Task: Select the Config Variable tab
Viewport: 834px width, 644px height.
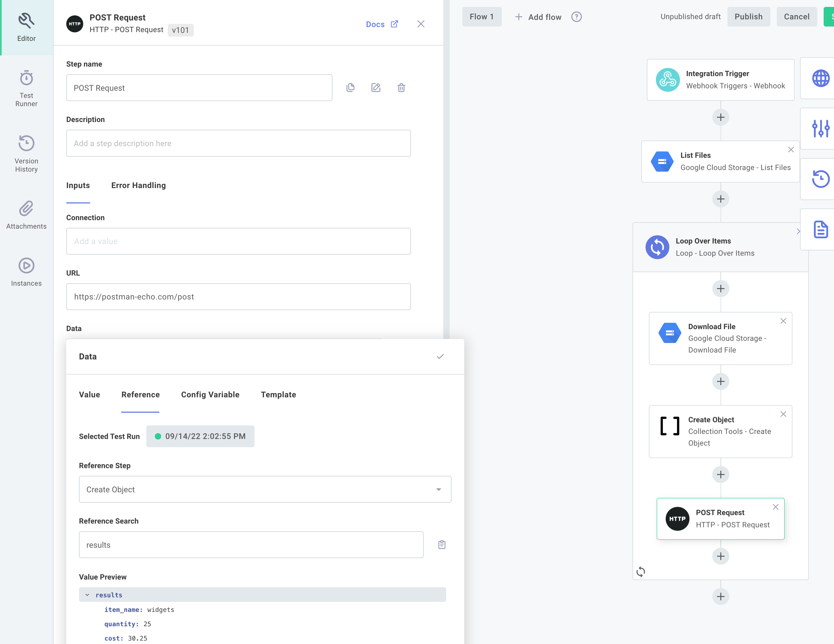Action: point(210,395)
